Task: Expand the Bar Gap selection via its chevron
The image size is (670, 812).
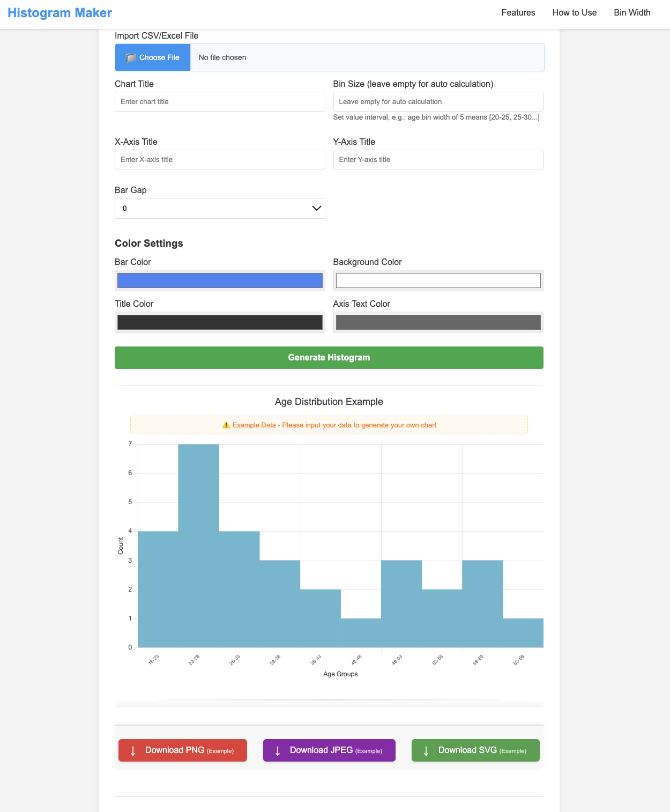Action: (316, 208)
